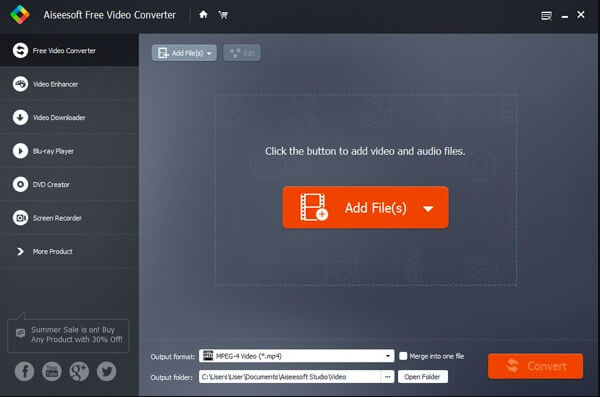Close the Aiseesoft Free Video Converter window

point(581,15)
